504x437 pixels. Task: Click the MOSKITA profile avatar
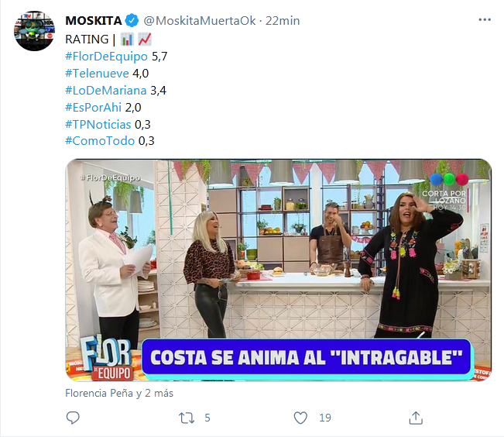[x=34, y=31]
